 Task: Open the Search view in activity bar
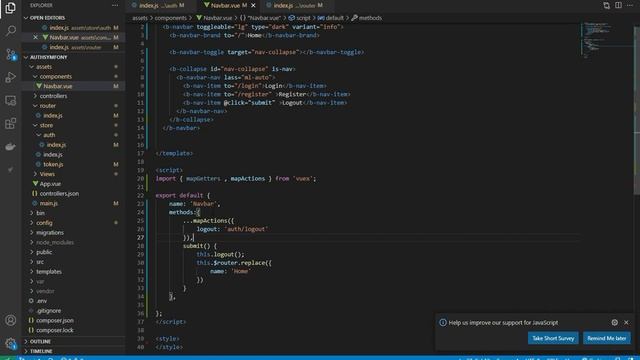coord(10,31)
